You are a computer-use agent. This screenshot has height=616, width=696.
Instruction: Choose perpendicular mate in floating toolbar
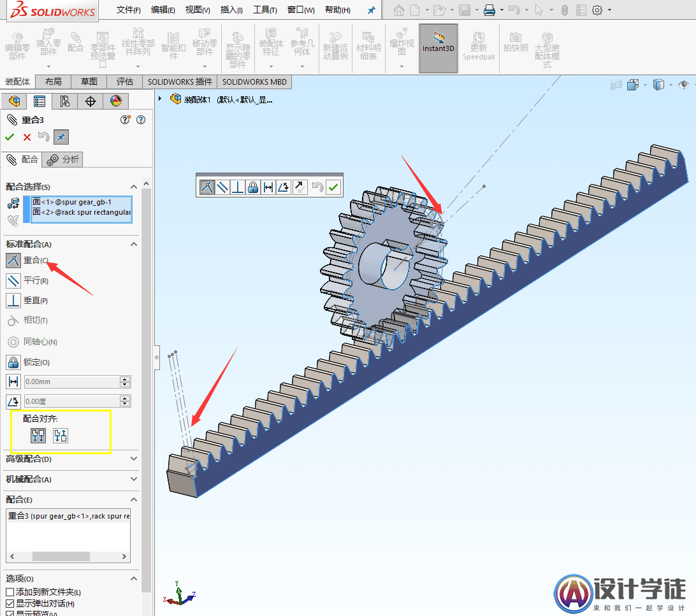(x=238, y=187)
